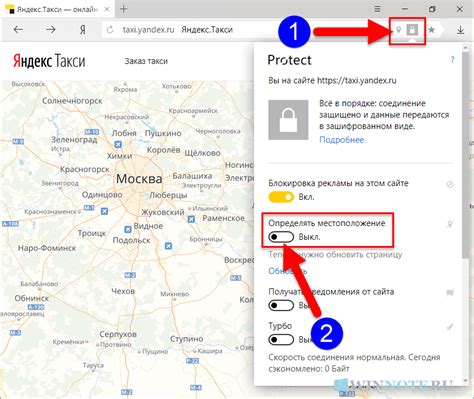Click the Protect panel help question mark
Screen dimensions: 474x399
[x=452, y=60]
